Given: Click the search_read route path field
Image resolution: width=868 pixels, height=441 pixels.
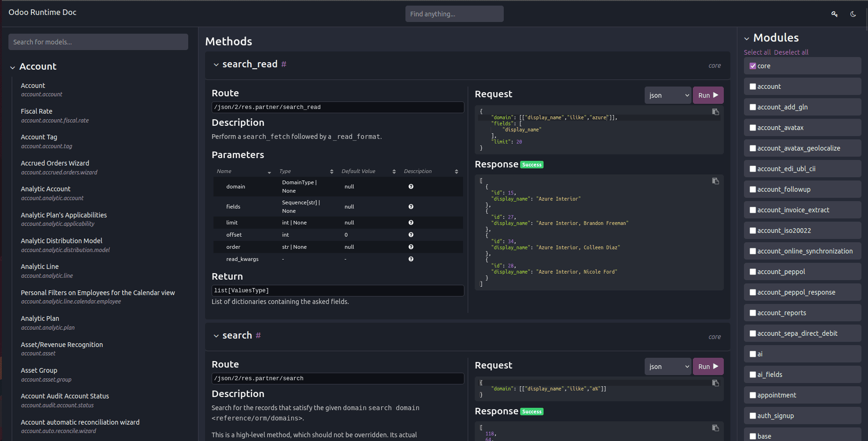Looking at the screenshot, I should pyautogui.click(x=338, y=107).
